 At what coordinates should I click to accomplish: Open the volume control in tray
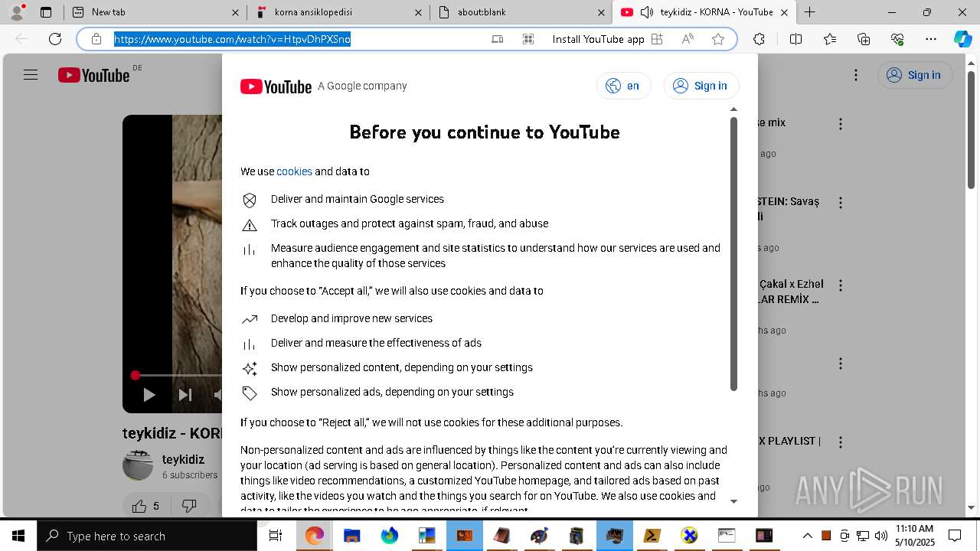click(881, 536)
